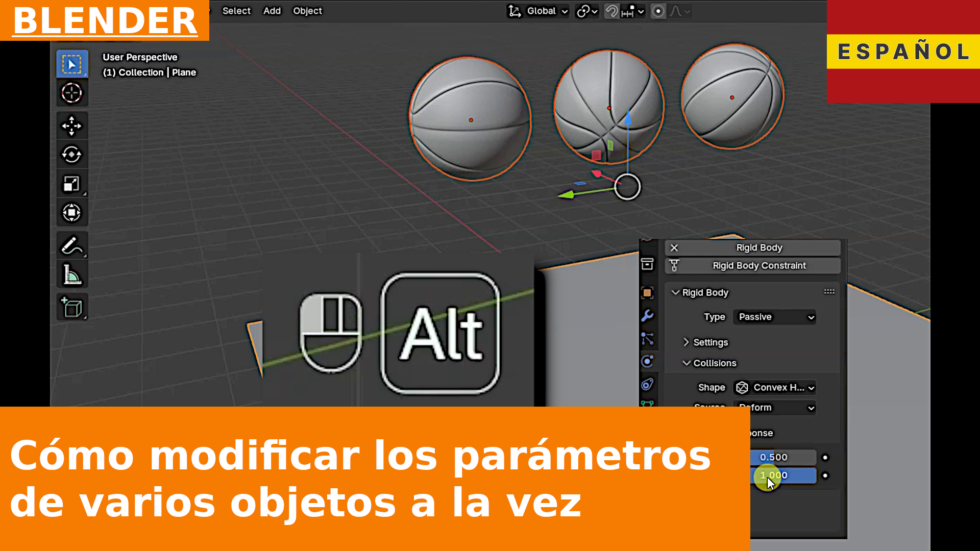Select the Select Box tool
This screenshot has height=551, width=980.
tap(72, 64)
